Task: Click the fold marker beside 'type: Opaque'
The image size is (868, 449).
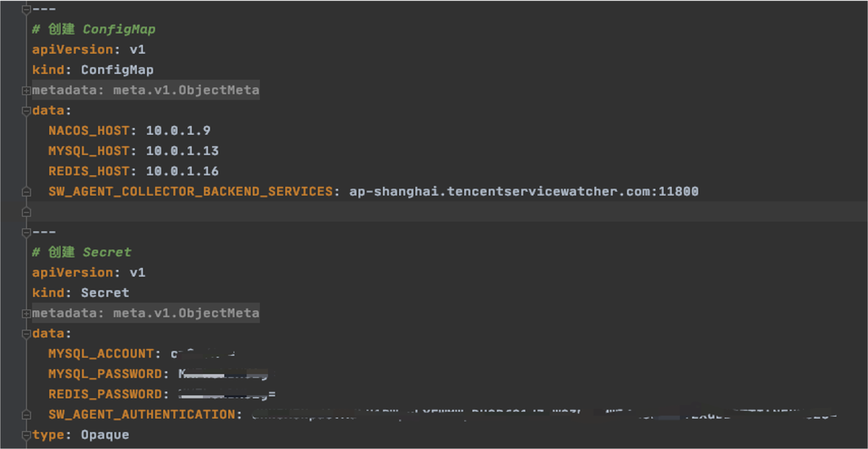Action: 26,435
